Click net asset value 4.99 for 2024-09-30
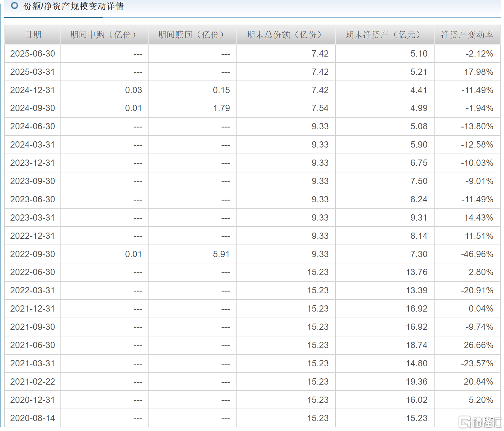The width and height of the screenshot is (504, 431). [x=419, y=108]
